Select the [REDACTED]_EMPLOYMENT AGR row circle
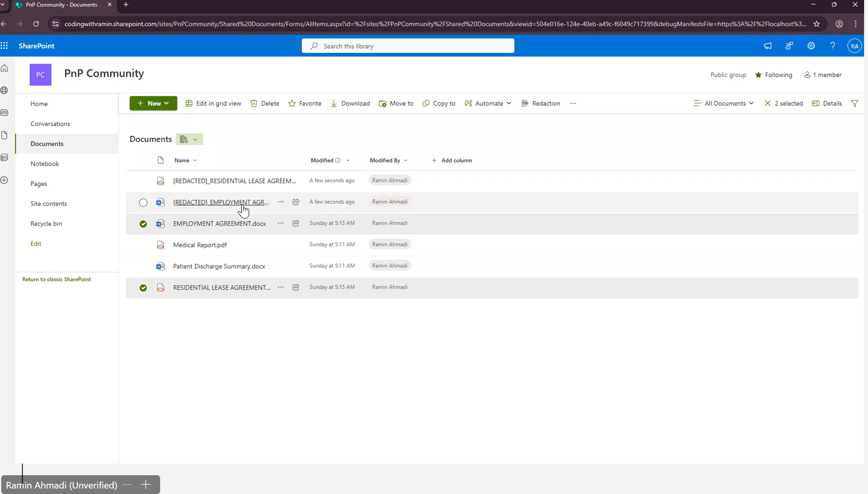The width and height of the screenshot is (868, 494). click(x=143, y=202)
